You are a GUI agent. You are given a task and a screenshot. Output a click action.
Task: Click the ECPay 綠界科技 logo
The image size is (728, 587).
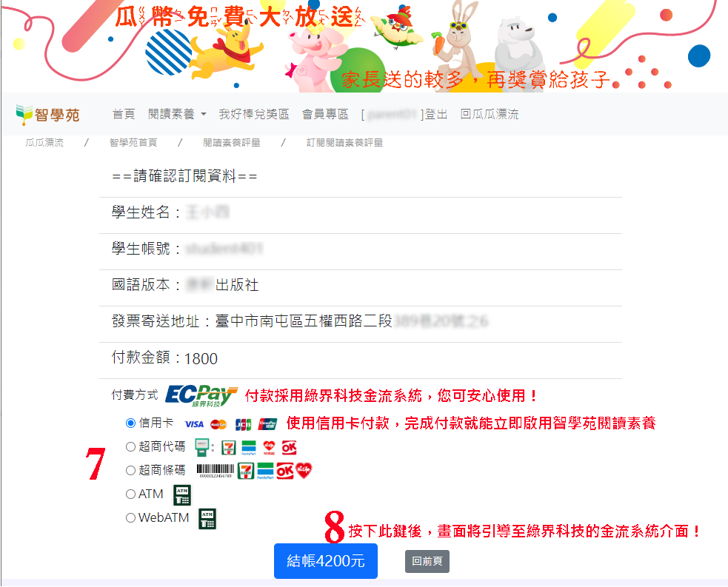point(201,396)
